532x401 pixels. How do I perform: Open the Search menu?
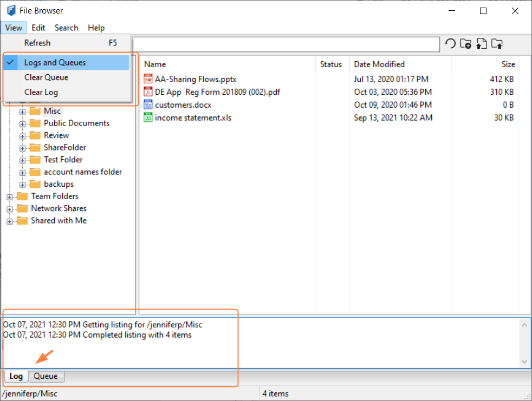pyautogui.click(x=66, y=28)
